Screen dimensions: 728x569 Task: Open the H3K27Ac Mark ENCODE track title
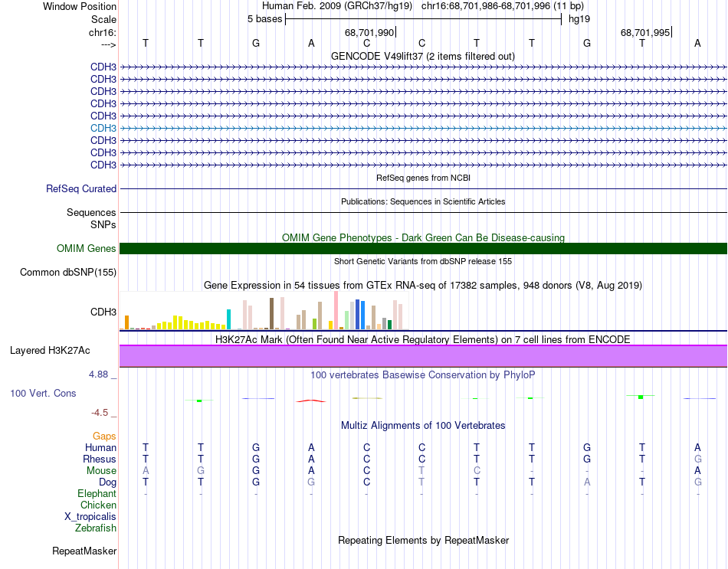pyautogui.click(x=423, y=340)
